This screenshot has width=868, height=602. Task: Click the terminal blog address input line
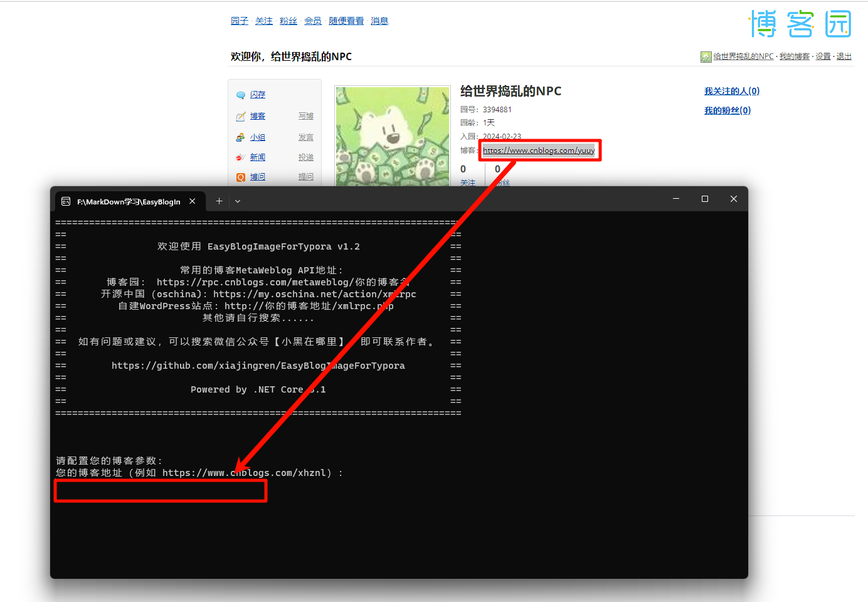pyautogui.click(x=161, y=490)
